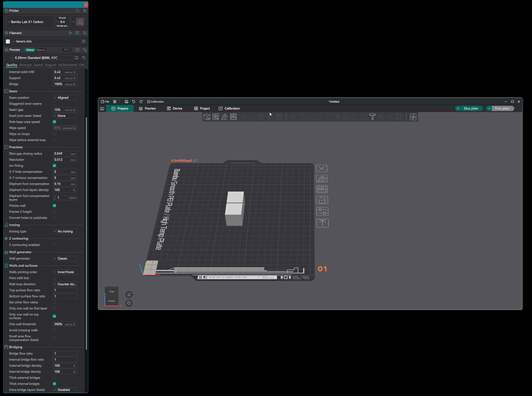Switch to the Device tab
This screenshot has height=396, width=532.
[174, 109]
